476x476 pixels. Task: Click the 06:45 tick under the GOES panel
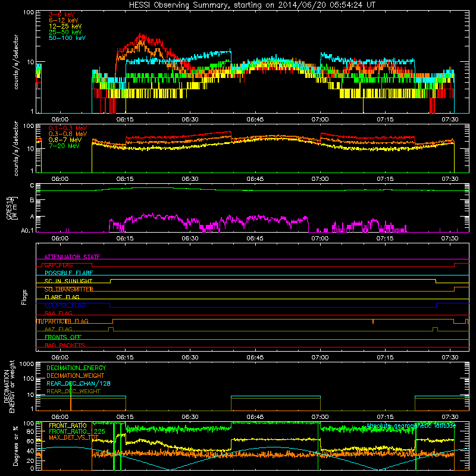[255, 239]
